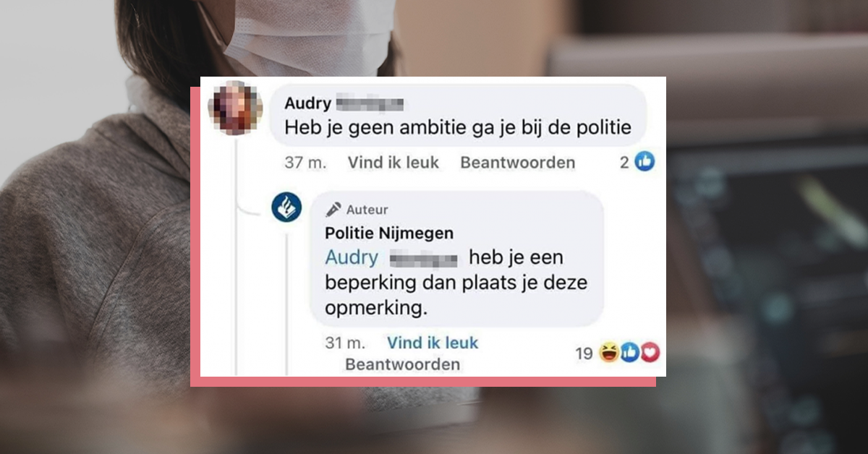Toggle the blue 'Vind ik leuk' on police reply
The image size is (868, 454).
pyautogui.click(x=433, y=343)
